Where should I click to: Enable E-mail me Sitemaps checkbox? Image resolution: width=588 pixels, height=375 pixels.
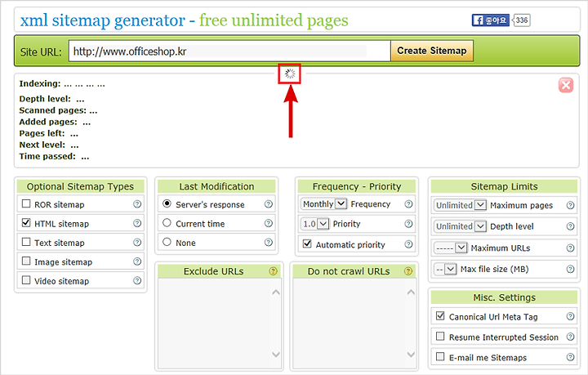coord(440,356)
